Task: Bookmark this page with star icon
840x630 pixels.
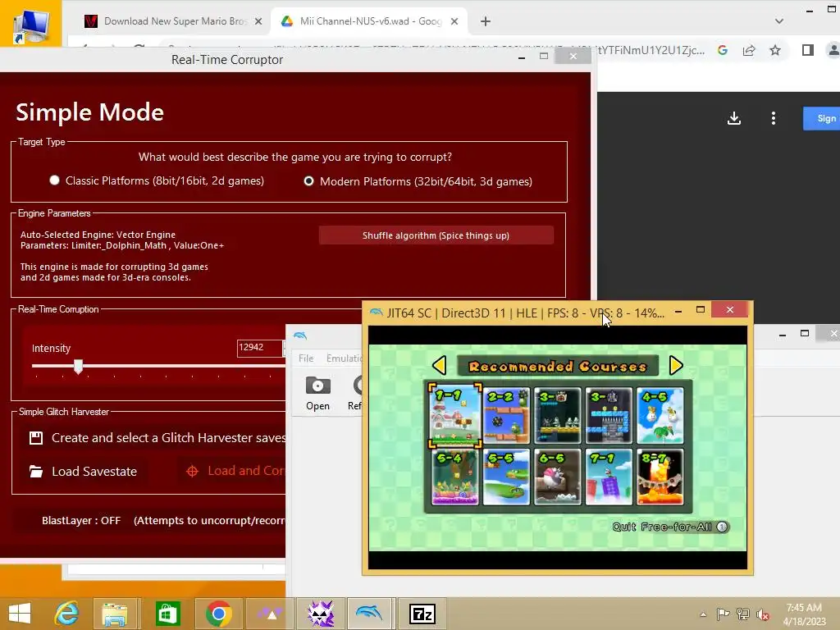Action: point(775,50)
